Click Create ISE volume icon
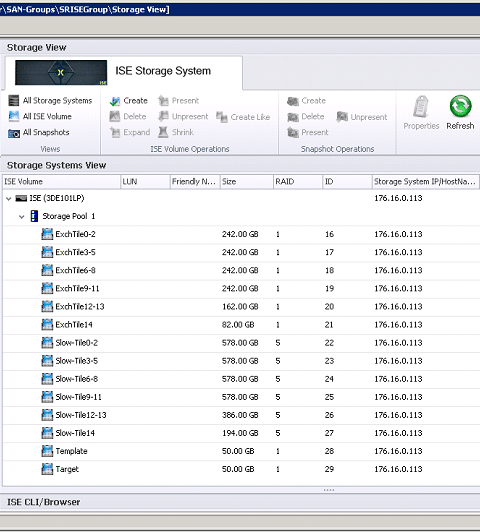 pyautogui.click(x=115, y=101)
